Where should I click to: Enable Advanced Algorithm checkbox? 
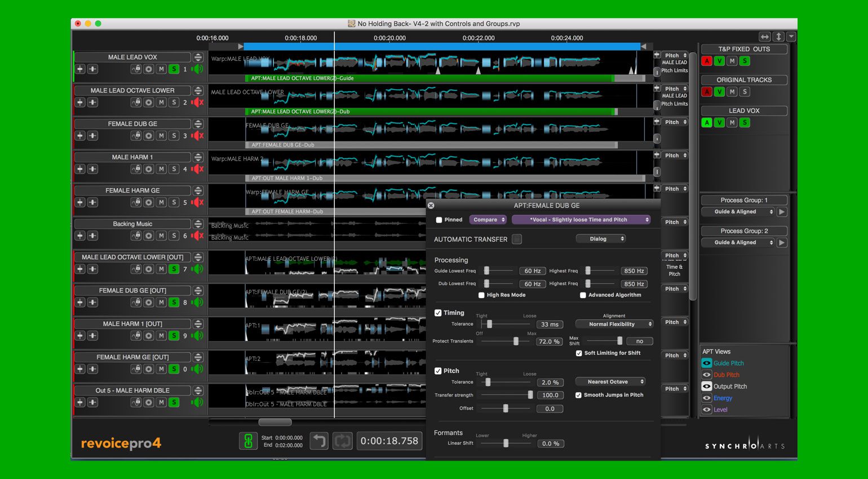pos(583,295)
